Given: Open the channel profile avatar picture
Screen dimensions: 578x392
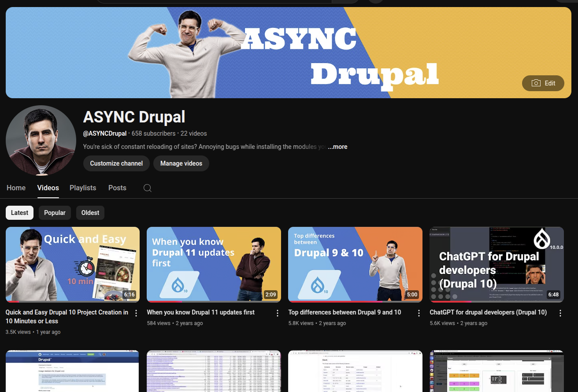Looking at the screenshot, I should click(41, 141).
